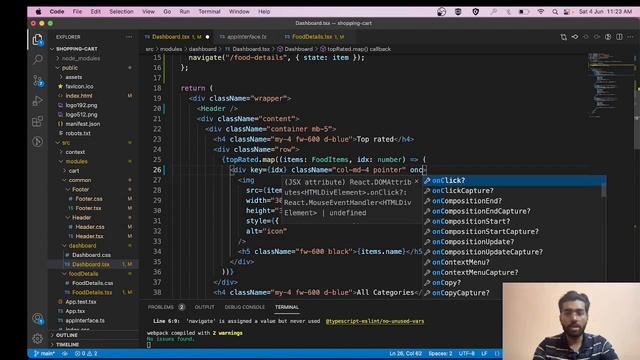Click the Explorer more actions ellipsis
Viewport: 640px width, 360px height.
click(x=129, y=37)
